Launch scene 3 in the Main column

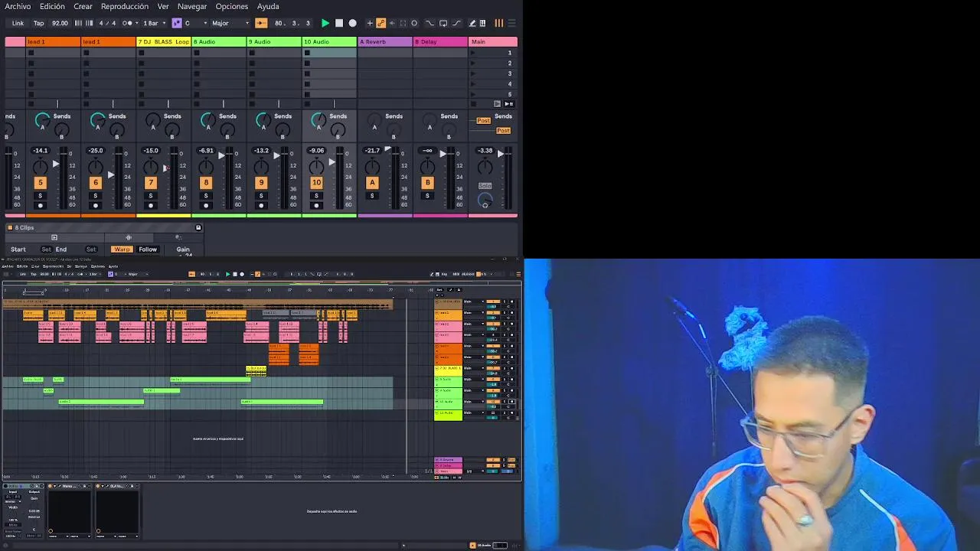(x=472, y=73)
